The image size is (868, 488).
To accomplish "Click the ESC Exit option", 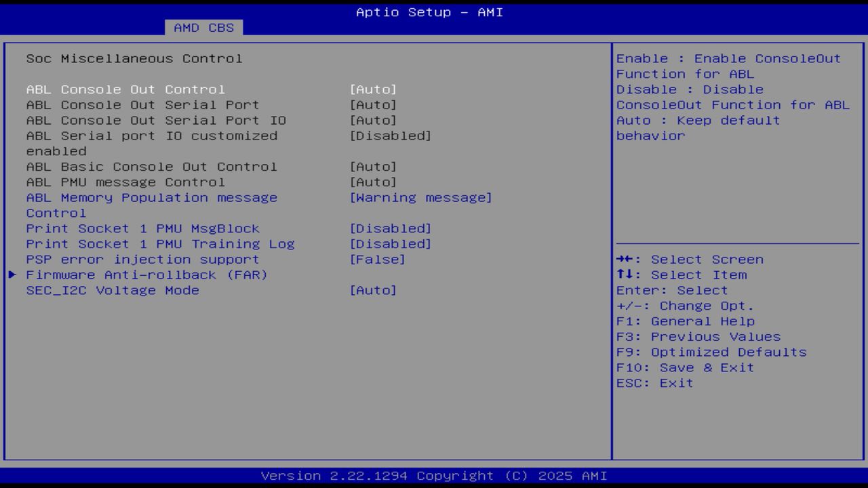I will point(654,382).
